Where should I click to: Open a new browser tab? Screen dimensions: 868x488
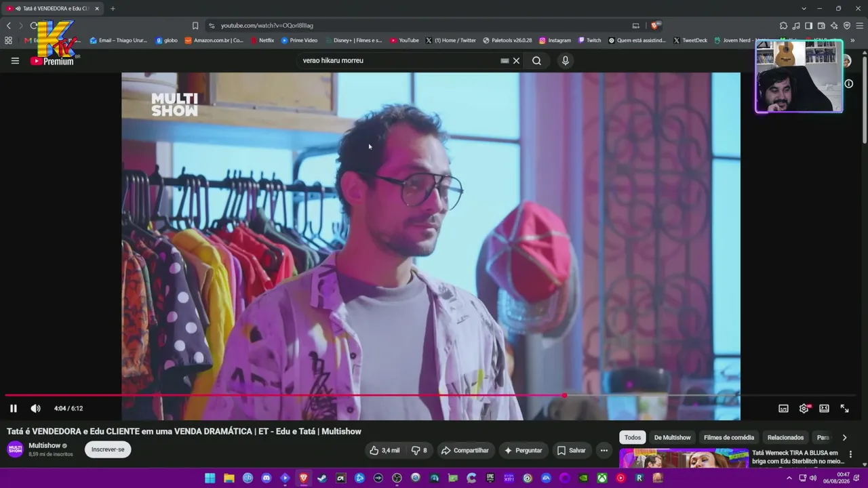pos(113,9)
